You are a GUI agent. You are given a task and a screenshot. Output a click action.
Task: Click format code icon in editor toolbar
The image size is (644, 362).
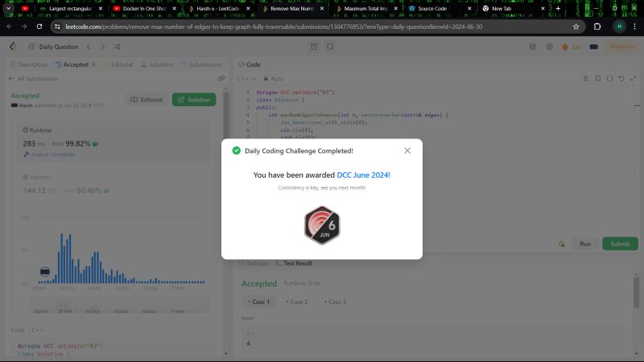click(x=586, y=78)
